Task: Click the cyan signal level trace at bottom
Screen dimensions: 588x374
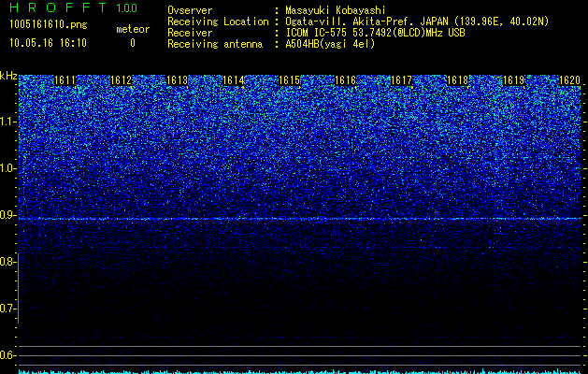Action: 300,371
